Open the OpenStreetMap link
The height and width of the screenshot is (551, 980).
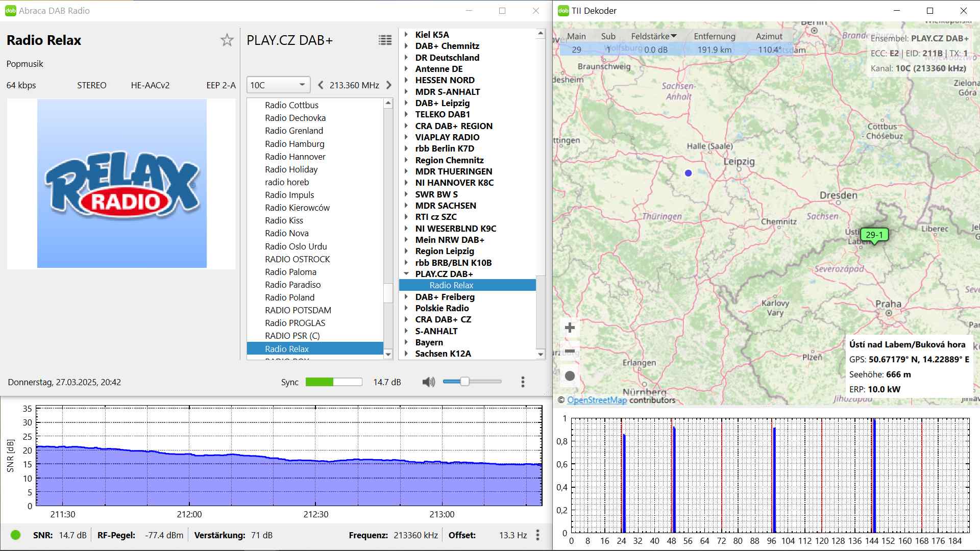597,400
